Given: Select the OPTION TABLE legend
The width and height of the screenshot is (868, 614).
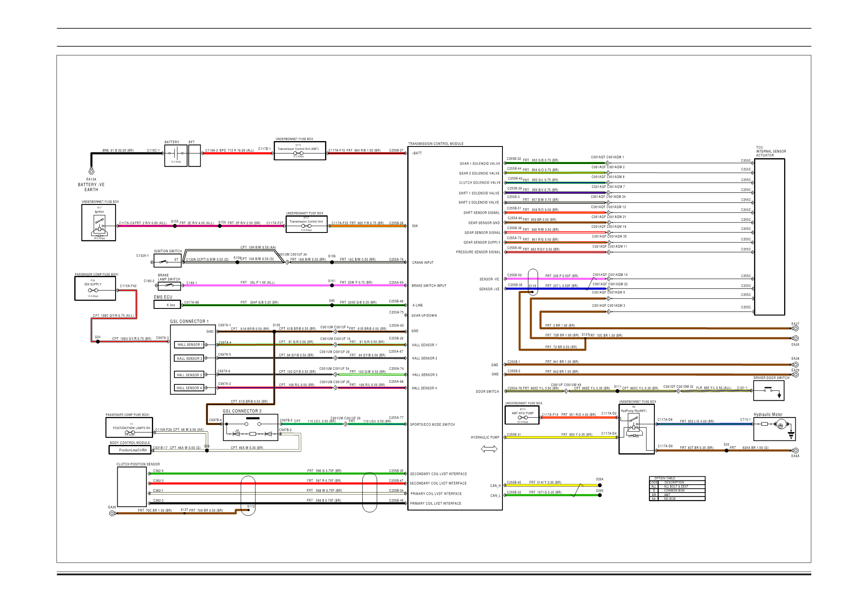Looking at the screenshot, I should tap(677, 488).
